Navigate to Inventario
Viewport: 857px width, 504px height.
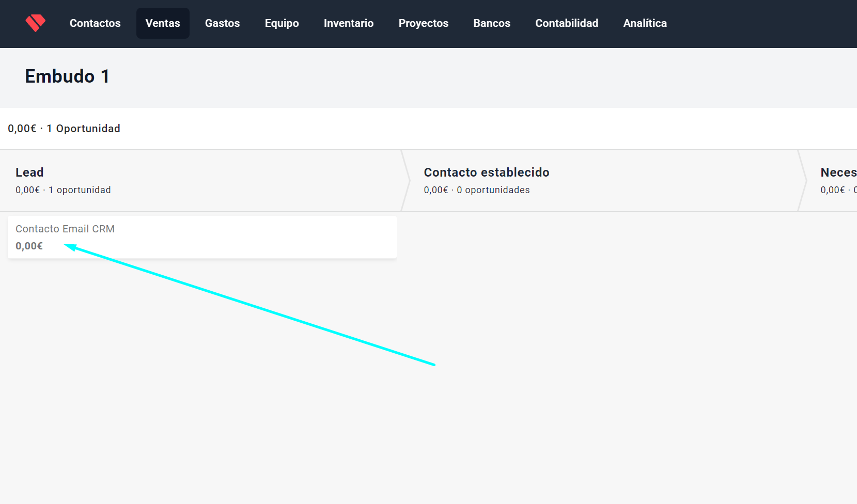coord(348,23)
